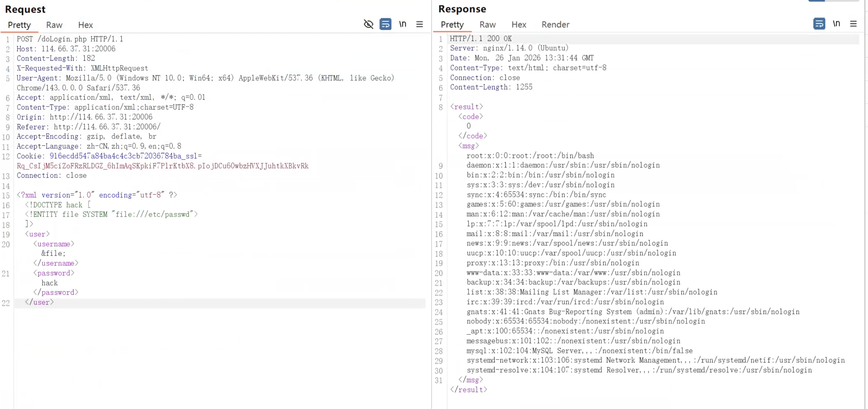Click the &file; entity in username element

point(54,253)
